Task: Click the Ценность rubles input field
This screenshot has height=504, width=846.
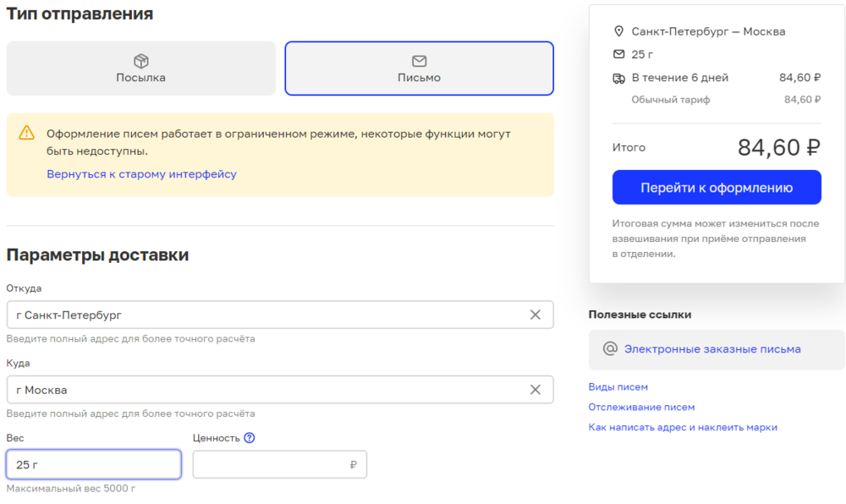Action: 271,464
